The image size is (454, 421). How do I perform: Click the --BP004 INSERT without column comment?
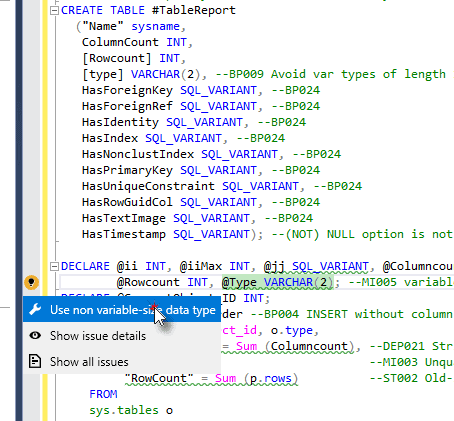(351, 314)
